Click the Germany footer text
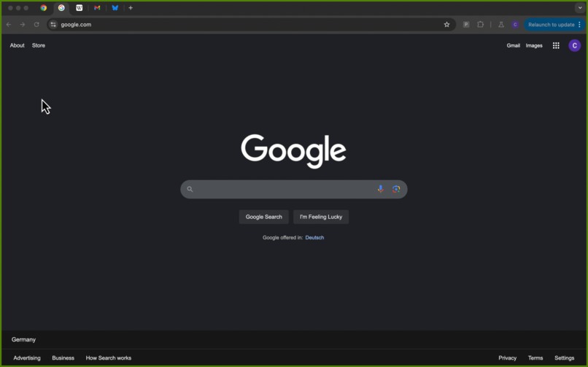Screen dimensions: 588x367 click(x=23, y=339)
